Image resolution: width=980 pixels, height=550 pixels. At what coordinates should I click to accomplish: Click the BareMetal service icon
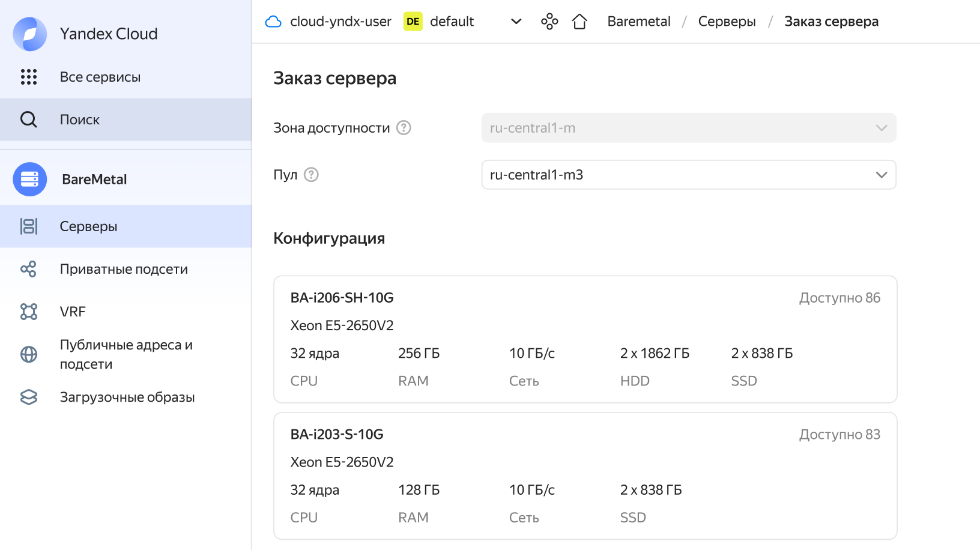pyautogui.click(x=30, y=179)
